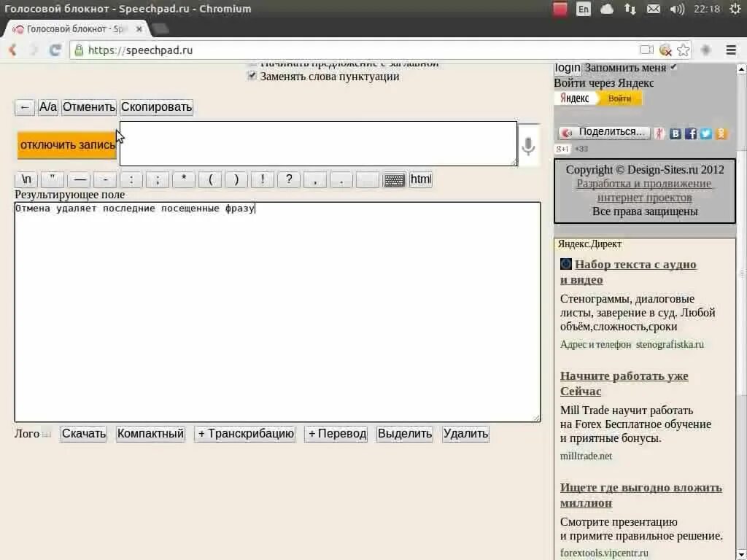The image size is (747, 560).
Task: Open the cloud indicator in system tray
Action: click(x=606, y=9)
